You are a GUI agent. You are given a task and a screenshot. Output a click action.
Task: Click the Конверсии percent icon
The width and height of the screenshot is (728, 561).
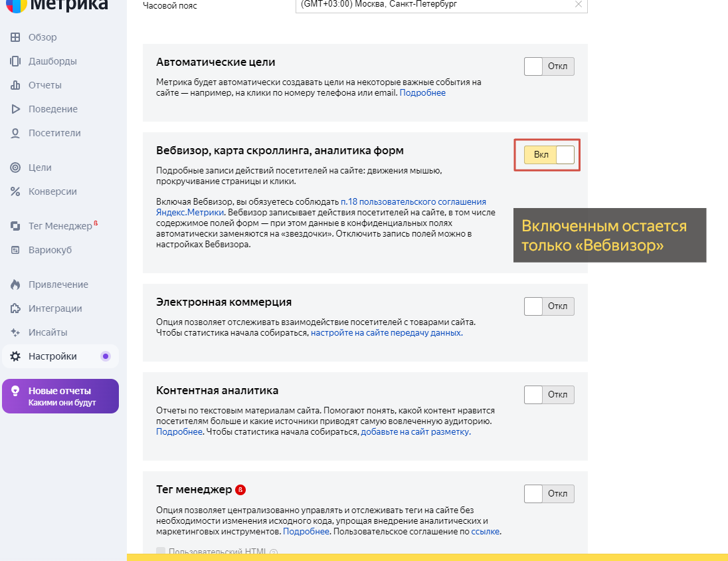click(15, 191)
